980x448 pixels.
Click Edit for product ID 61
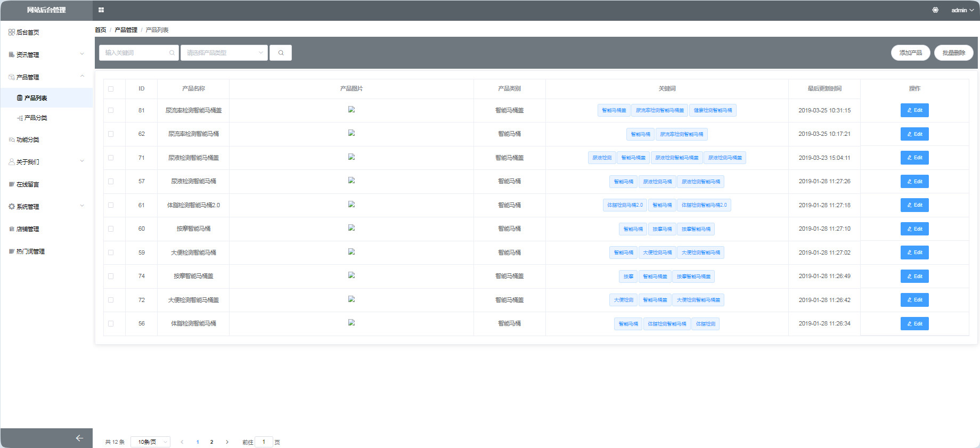914,205
